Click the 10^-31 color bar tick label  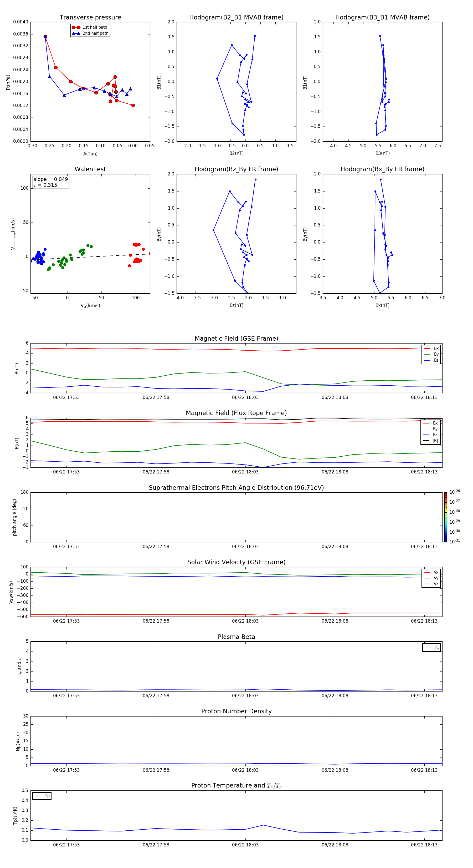[455, 542]
